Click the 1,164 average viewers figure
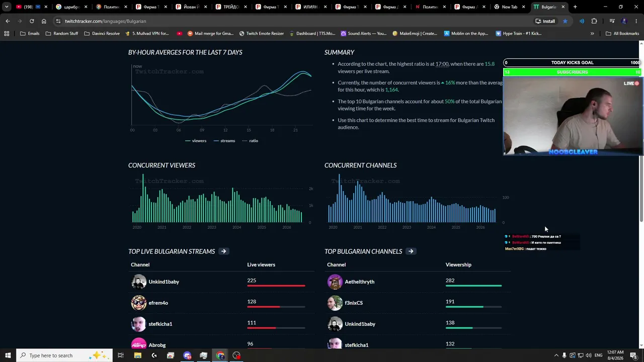Image resolution: width=644 pixels, height=362 pixels. click(391, 90)
